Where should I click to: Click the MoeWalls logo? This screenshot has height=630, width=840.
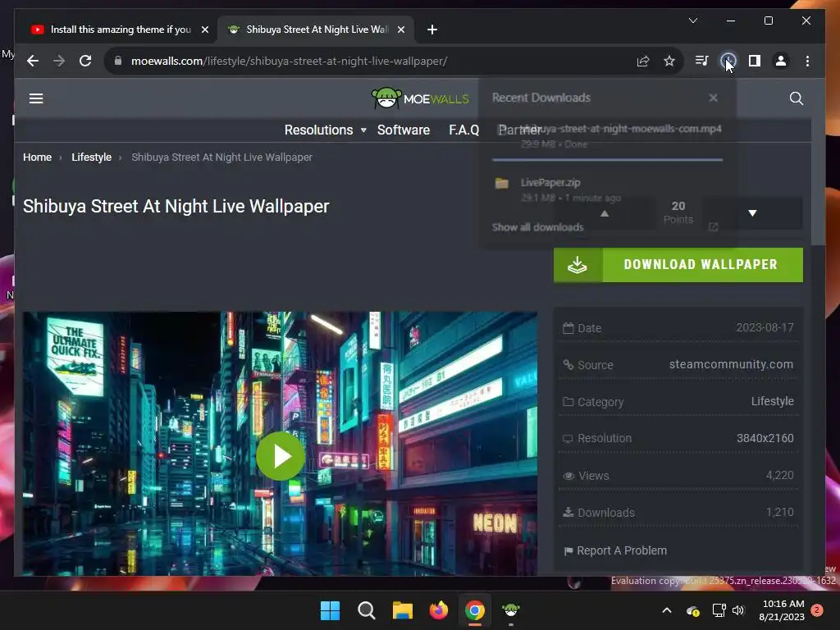tap(420, 98)
